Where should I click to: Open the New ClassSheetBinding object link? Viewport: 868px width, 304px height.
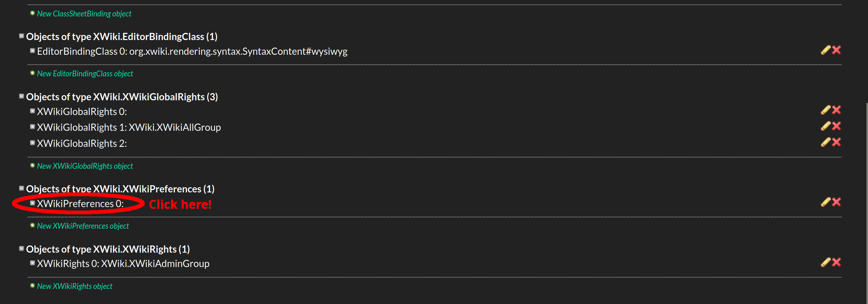pyautogui.click(x=84, y=14)
